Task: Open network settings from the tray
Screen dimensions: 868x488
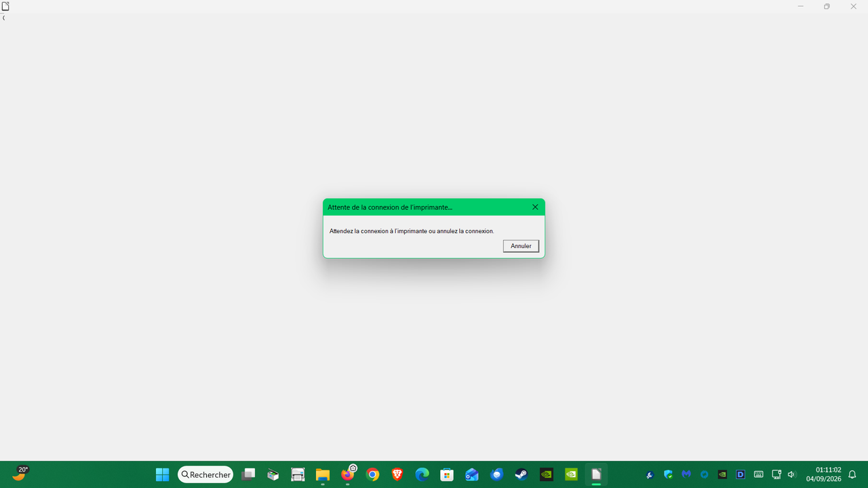Action: pyautogui.click(x=777, y=474)
